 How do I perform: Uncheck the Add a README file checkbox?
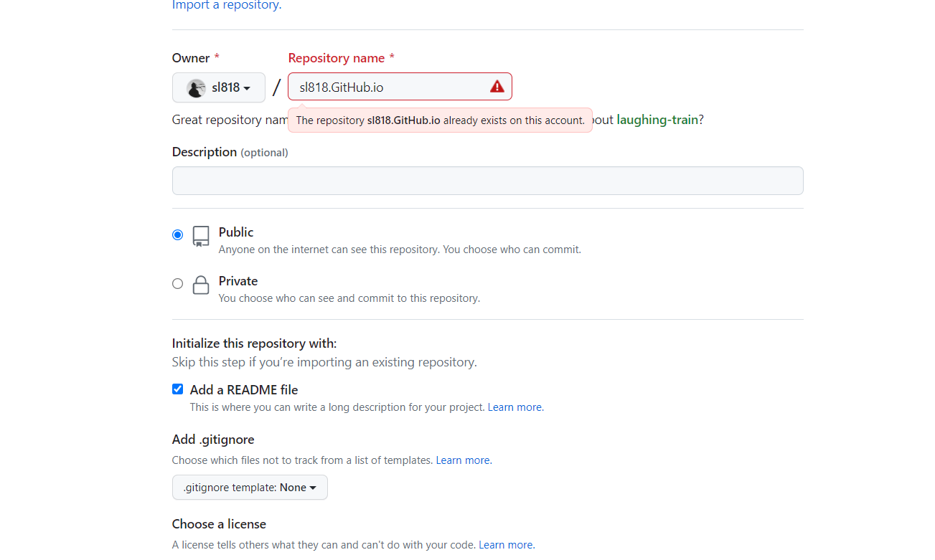pos(177,389)
